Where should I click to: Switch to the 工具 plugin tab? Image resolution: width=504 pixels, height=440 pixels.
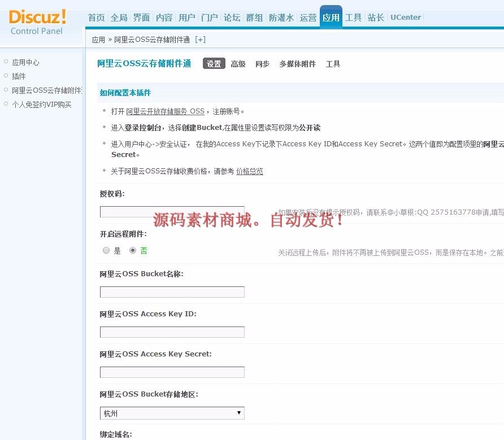333,64
